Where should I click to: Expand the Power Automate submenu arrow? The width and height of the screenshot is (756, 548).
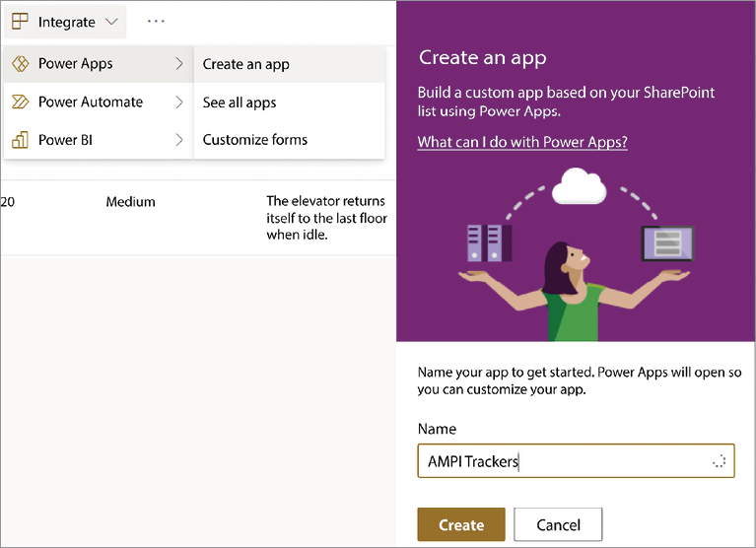[179, 102]
